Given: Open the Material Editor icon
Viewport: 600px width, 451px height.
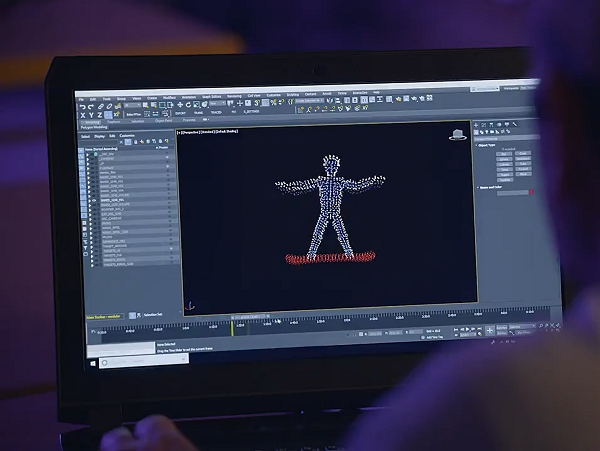Looking at the screenshot, I should (389, 99).
